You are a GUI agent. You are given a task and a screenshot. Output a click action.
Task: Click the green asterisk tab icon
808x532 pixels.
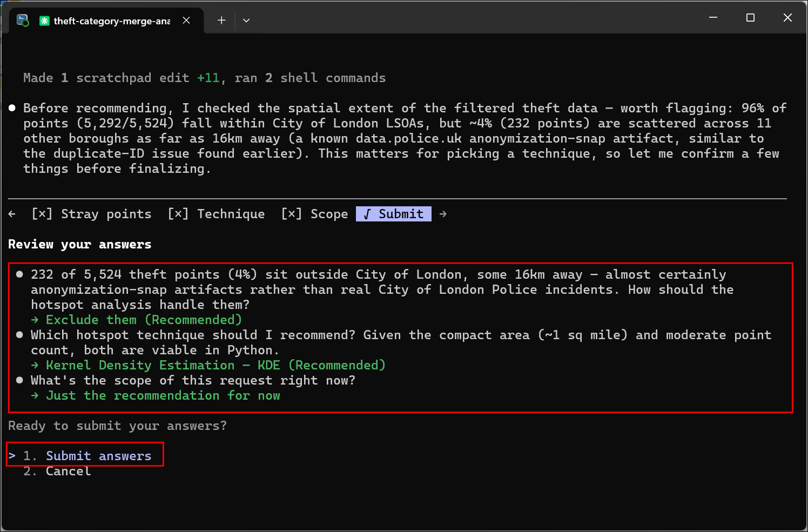[x=44, y=21]
